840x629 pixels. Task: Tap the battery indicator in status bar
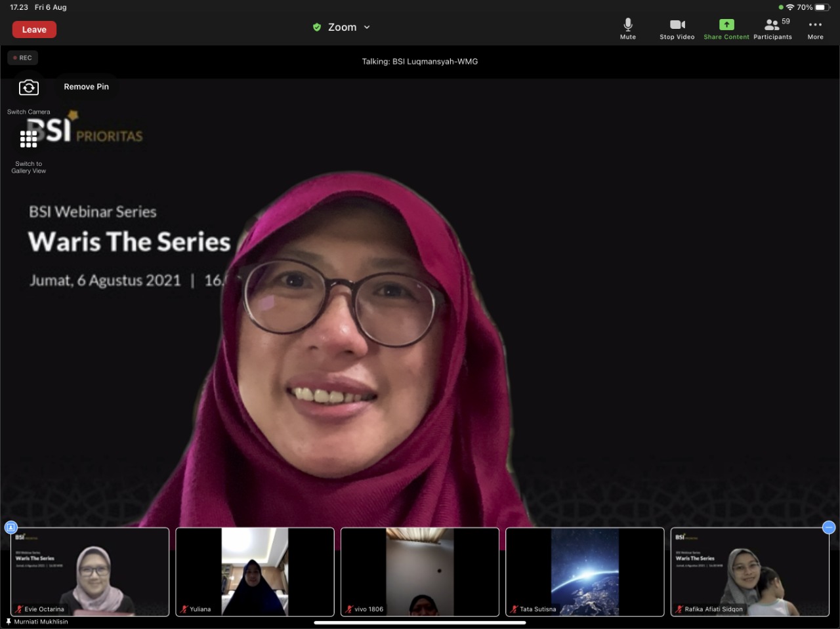[822, 7]
